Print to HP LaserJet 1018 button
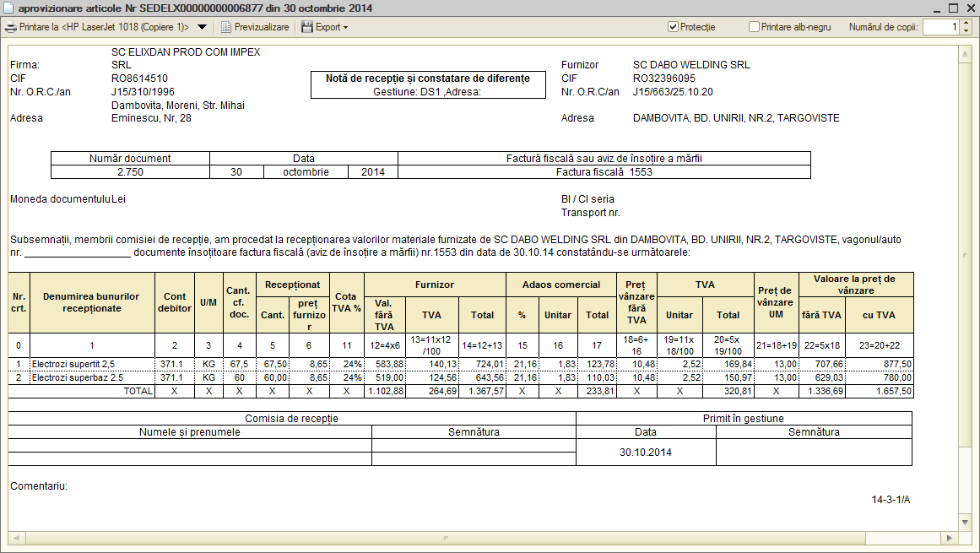 [x=97, y=28]
